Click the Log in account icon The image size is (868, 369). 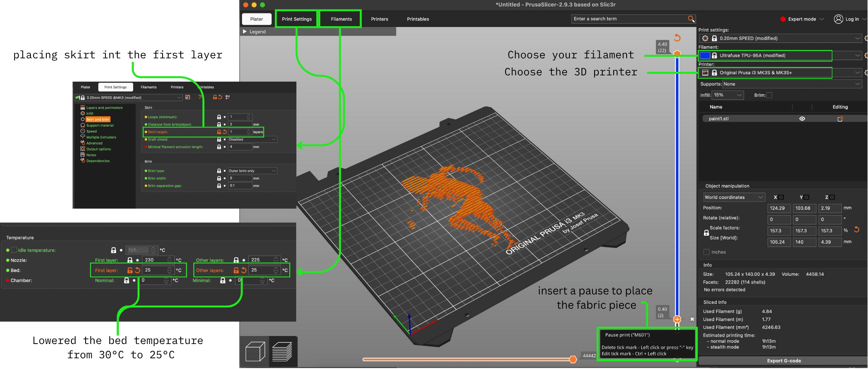838,19
